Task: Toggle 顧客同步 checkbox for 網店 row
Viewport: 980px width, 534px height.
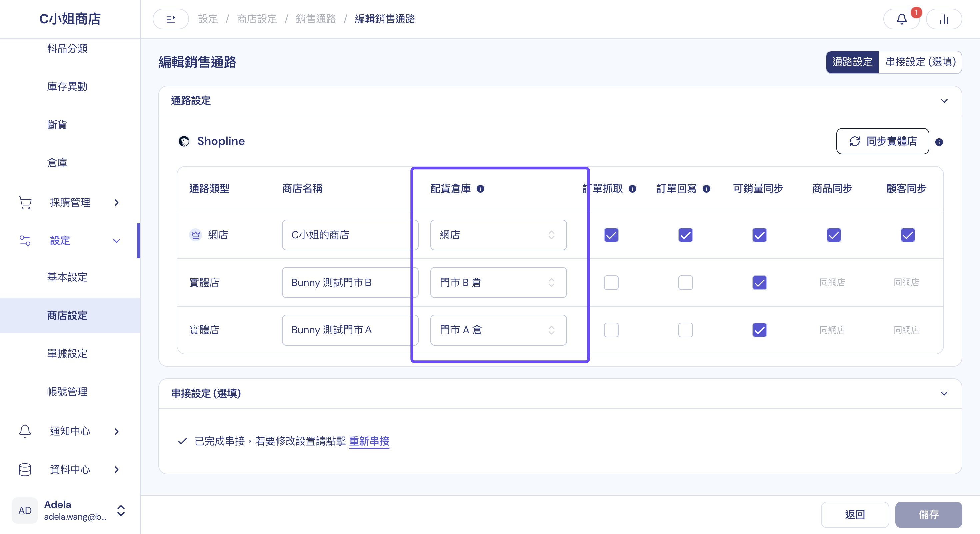Action: click(908, 235)
